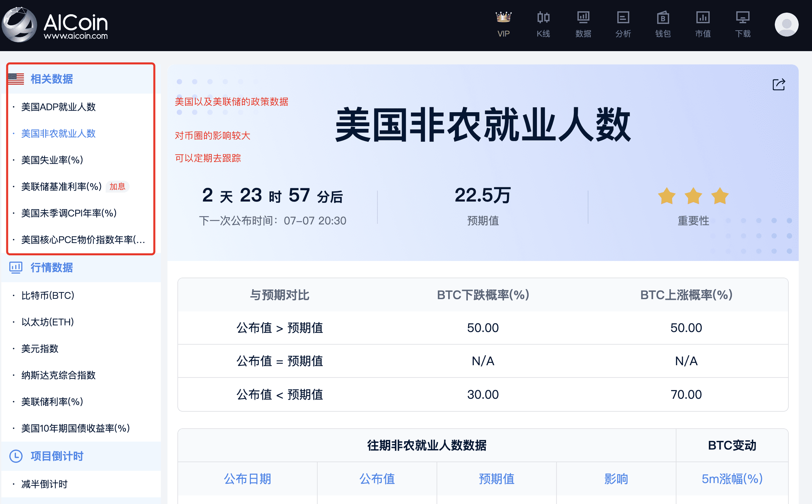Open 比特币(BTC) in sidebar

pyautogui.click(x=48, y=295)
